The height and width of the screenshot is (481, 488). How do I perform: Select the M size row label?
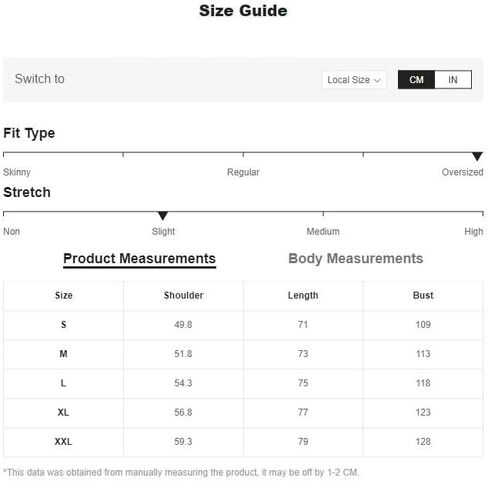click(63, 354)
